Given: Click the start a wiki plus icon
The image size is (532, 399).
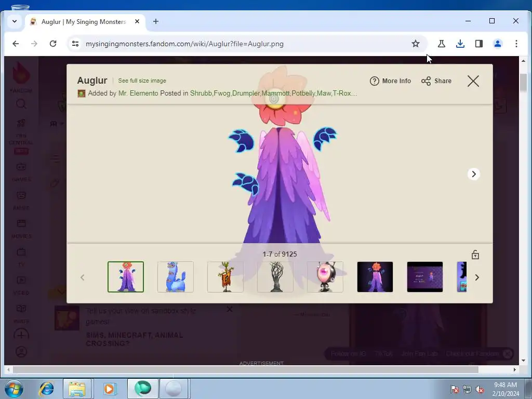Looking at the screenshot, I should coord(21,335).
